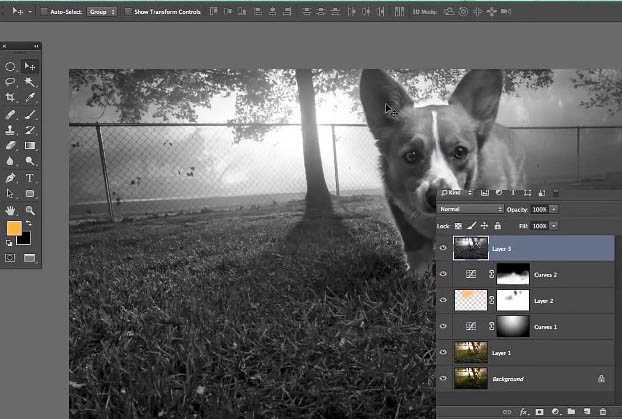Select the Move tool

pos(30,66)
